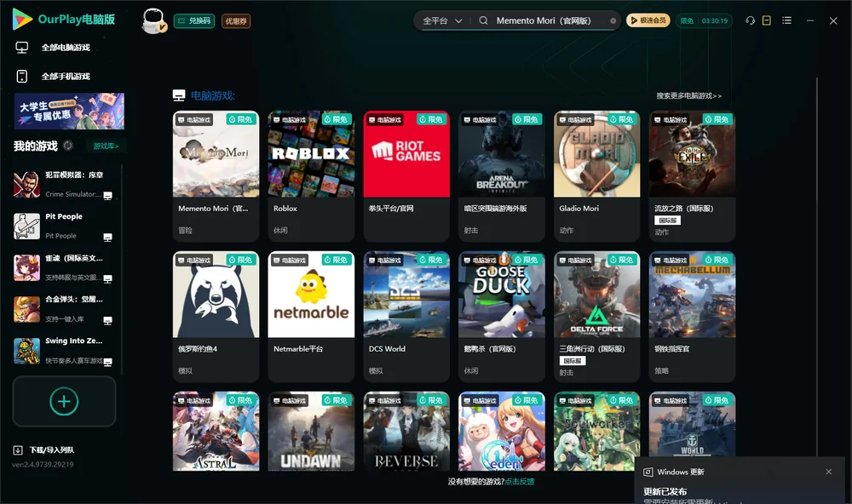Open 俄罗斯钓鱼4 game card

coord(216,316)
